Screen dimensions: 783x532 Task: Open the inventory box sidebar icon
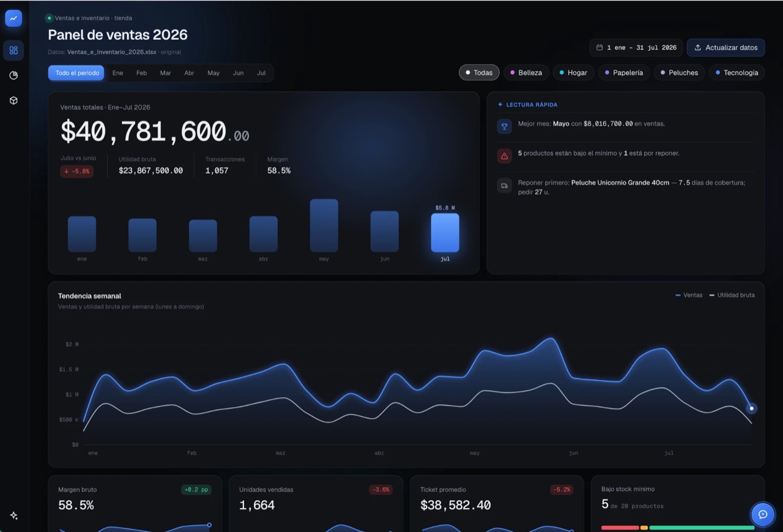click(13, 100)
